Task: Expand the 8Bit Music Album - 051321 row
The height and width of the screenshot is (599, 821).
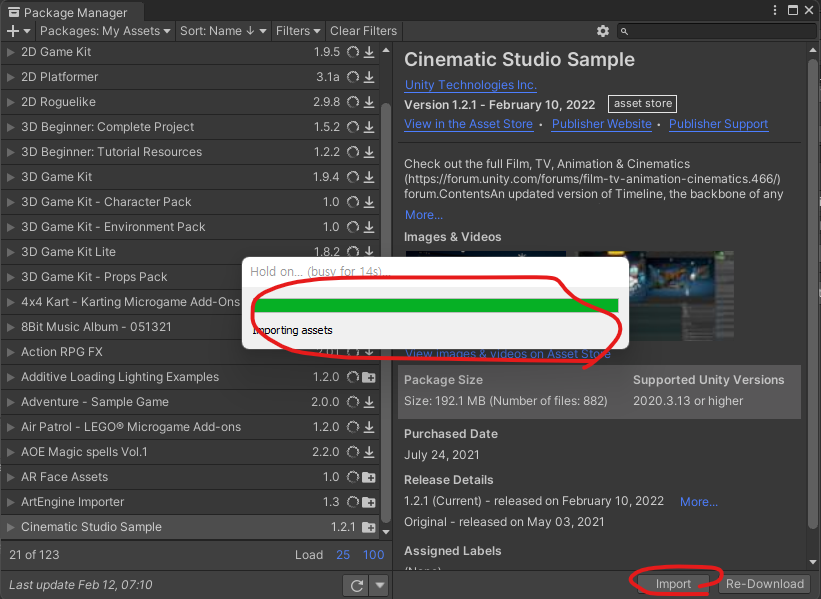Action: click(10, 327)
